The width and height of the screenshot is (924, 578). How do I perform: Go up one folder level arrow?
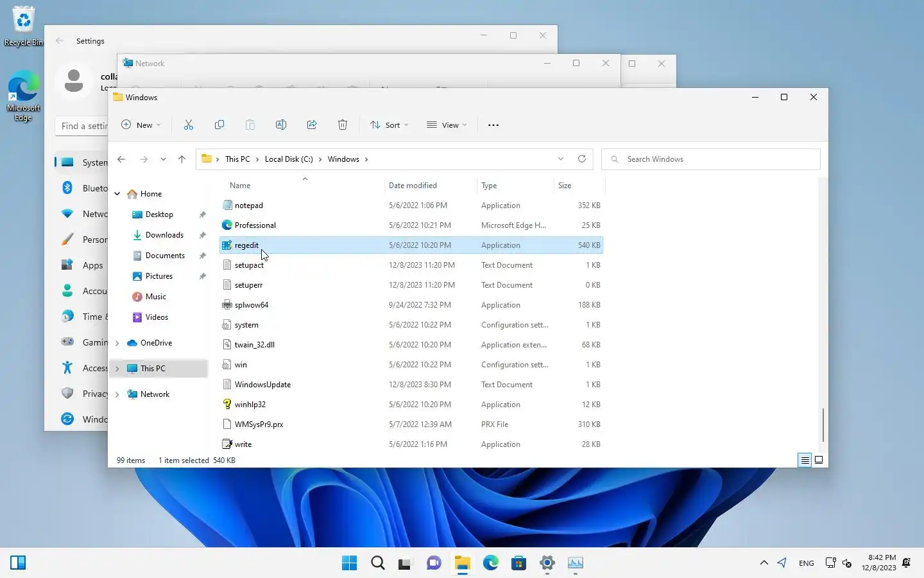point(182,159)
